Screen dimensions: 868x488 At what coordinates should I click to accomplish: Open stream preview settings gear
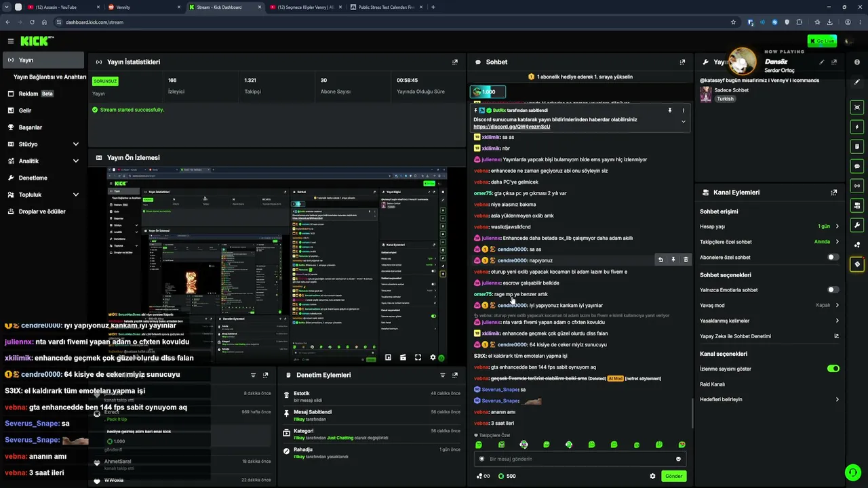tap(433, 358)
